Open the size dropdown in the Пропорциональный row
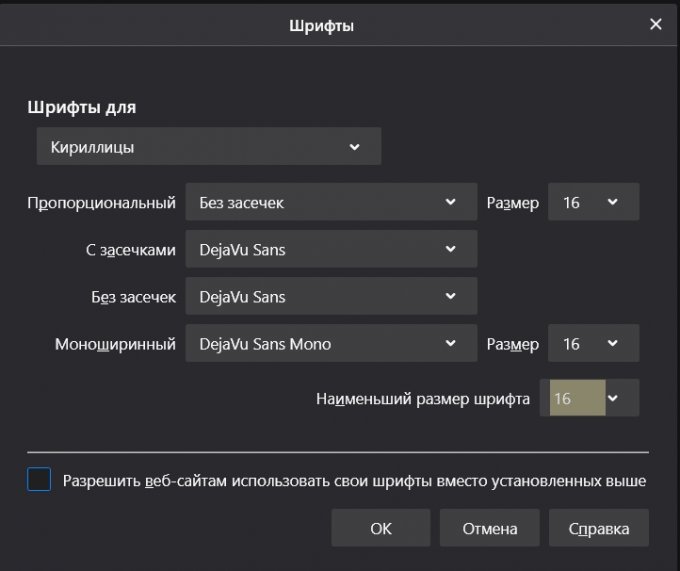Viewport: 680px width, 571px height. (x=593, y=203)
